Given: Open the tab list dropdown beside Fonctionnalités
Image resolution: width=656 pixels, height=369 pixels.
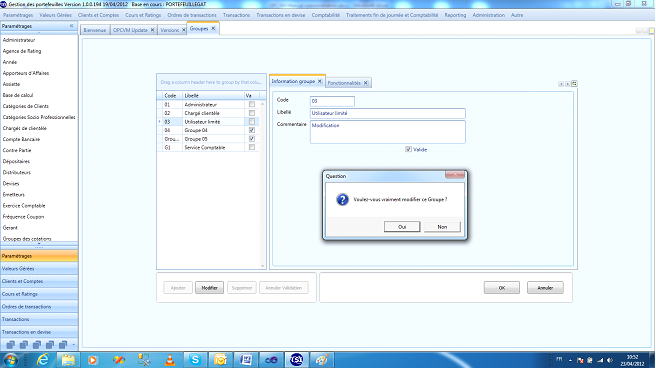Looking at the screenshot, I should (x=574, y=84).
